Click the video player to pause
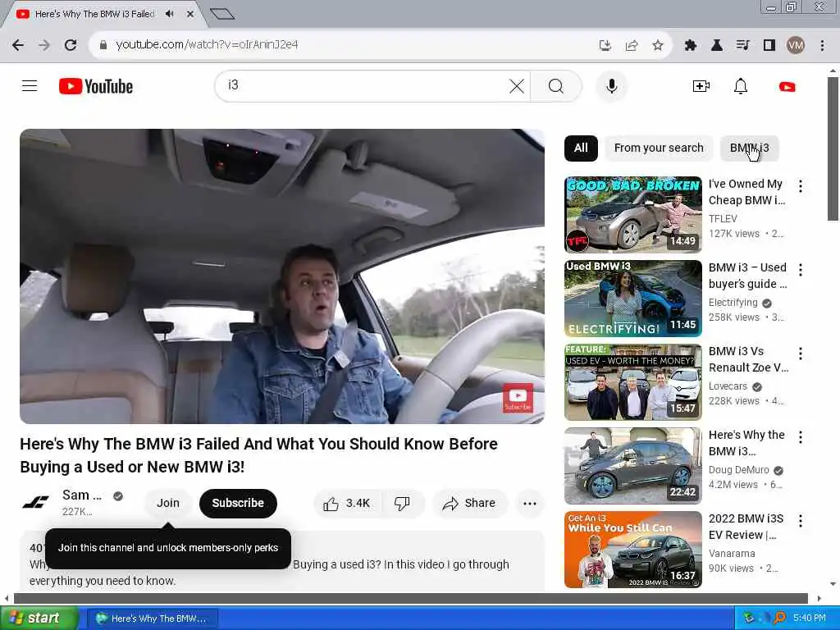Screen dimensions: 840x630 click(282, 276)
